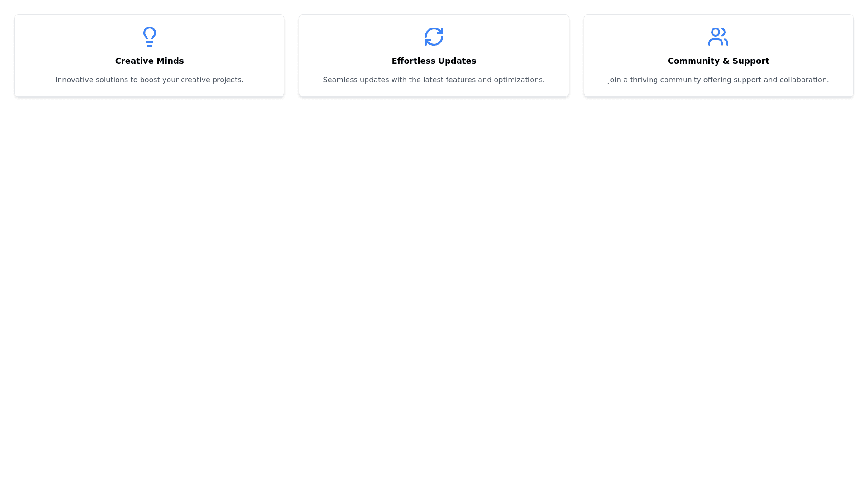This screenshot has width=868, height=488.
Task: Click the 'Innovative solutions' description text
Action: (149, 80)
